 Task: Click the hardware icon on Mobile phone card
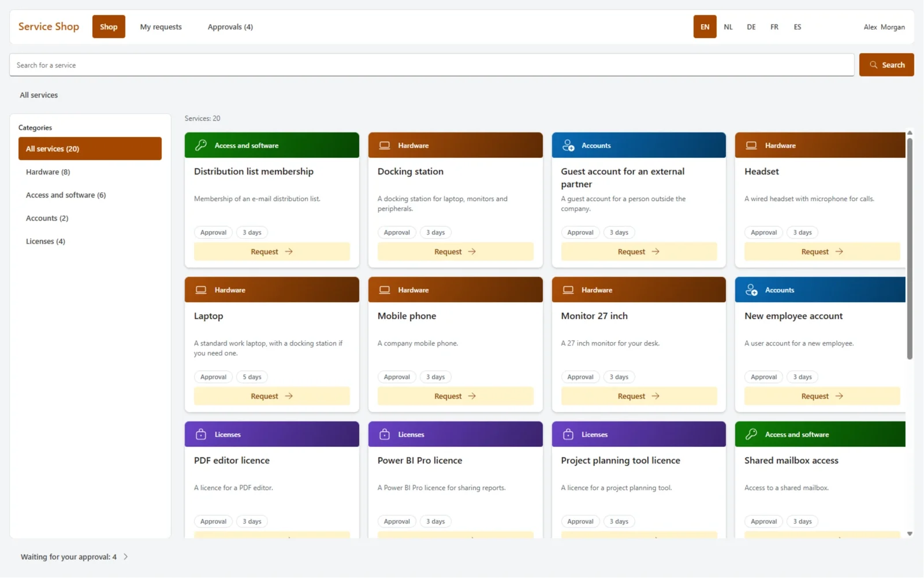click(385, 290)
